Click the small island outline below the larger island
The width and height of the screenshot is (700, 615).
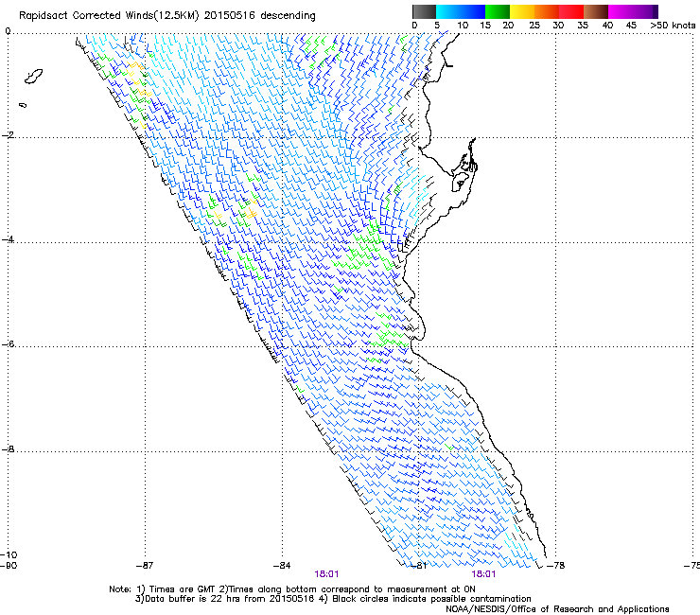tap(23, 105)
